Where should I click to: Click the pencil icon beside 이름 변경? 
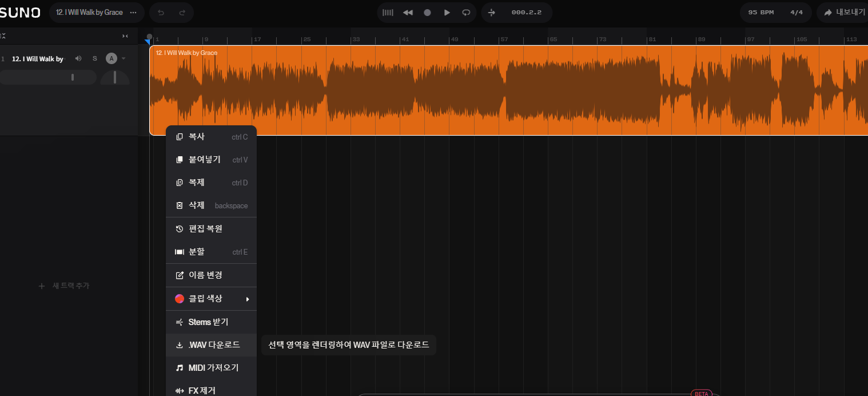[180, 275]
